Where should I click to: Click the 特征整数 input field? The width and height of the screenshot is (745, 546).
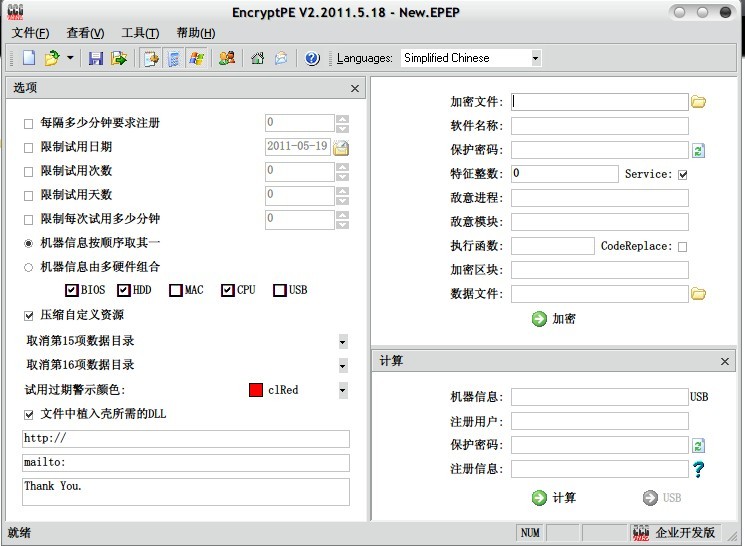pyautogui.click(x=564, y=174)
